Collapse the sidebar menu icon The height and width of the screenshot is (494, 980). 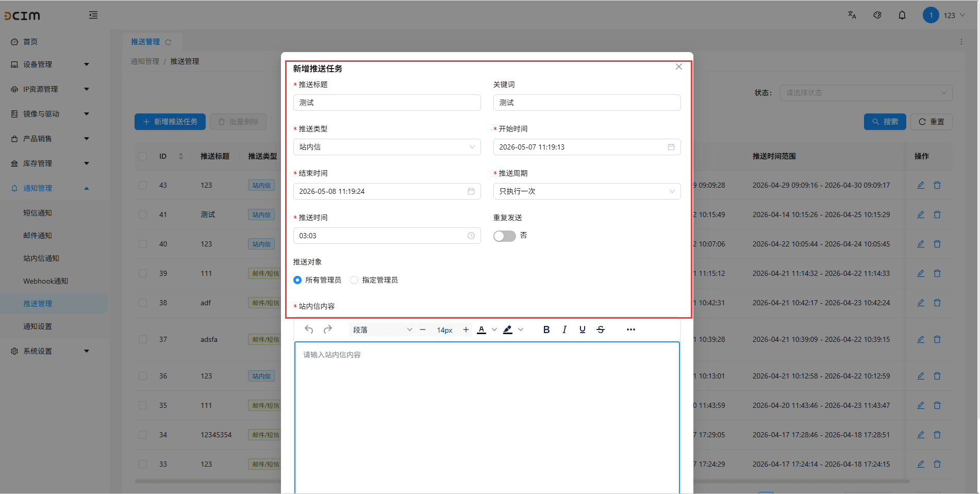[x=93, y=15]
